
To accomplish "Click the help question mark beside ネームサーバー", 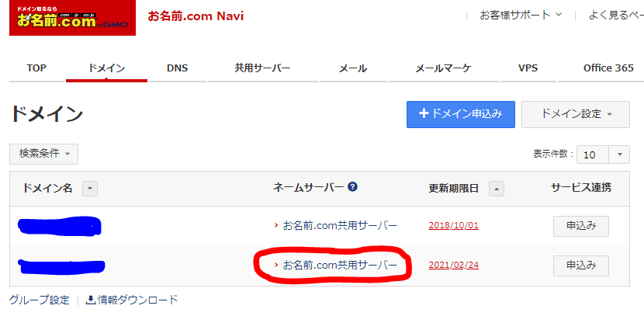I will [352, 187].
